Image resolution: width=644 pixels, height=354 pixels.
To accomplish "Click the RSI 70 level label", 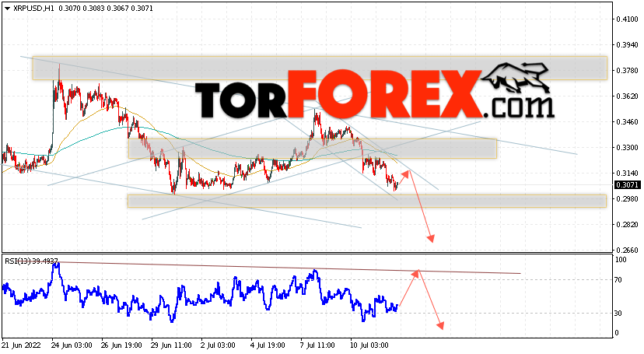I will tap(618, 280).
